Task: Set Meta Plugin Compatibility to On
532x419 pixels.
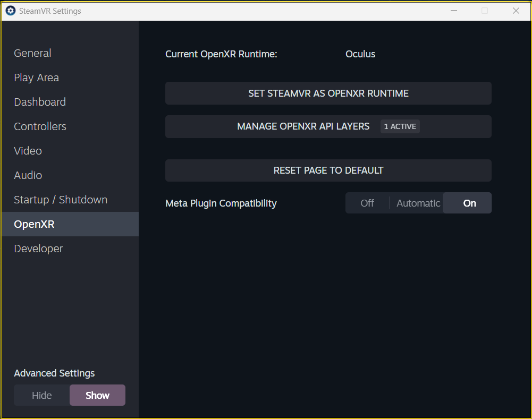Action: (x=467, y=203)
